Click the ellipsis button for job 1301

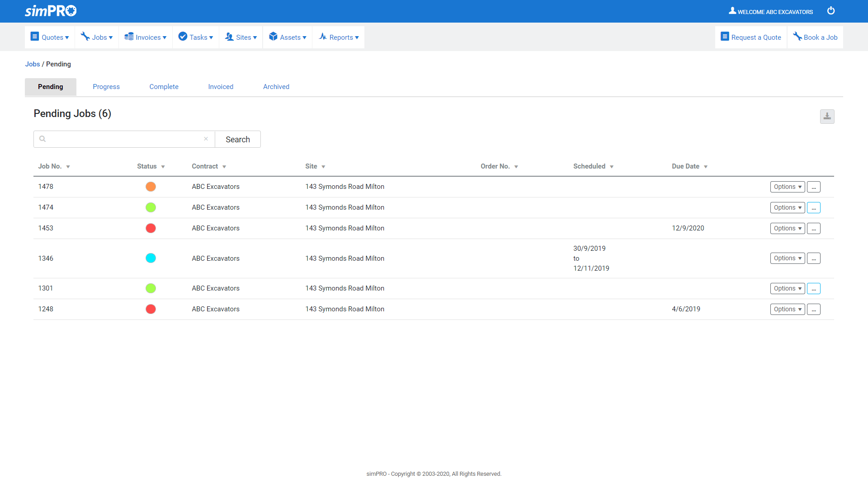pos(814,288)
